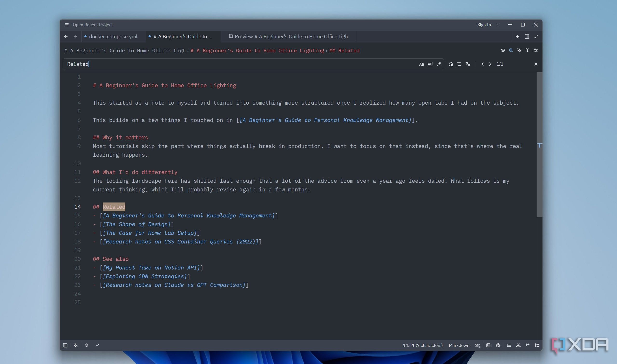Viewport: 617px width, 364px height.
Task: Click wiki link 'The Shape of Design'
Action: [x=137, y=224]
